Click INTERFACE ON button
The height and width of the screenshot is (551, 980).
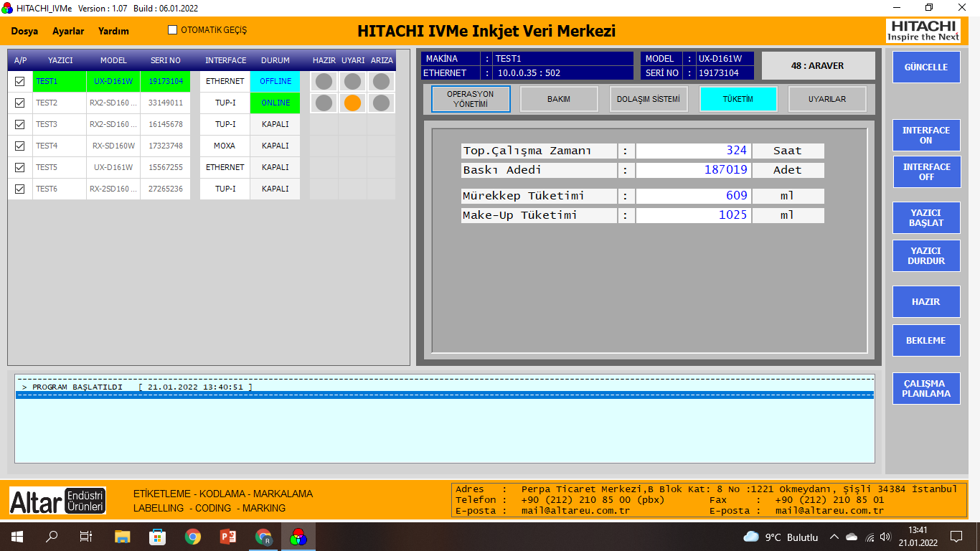[x=926, y=135]
